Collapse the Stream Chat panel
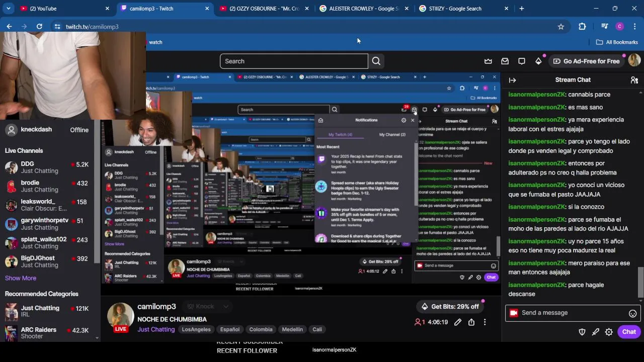This screenshot has width=644, height=362. [513, 80]
